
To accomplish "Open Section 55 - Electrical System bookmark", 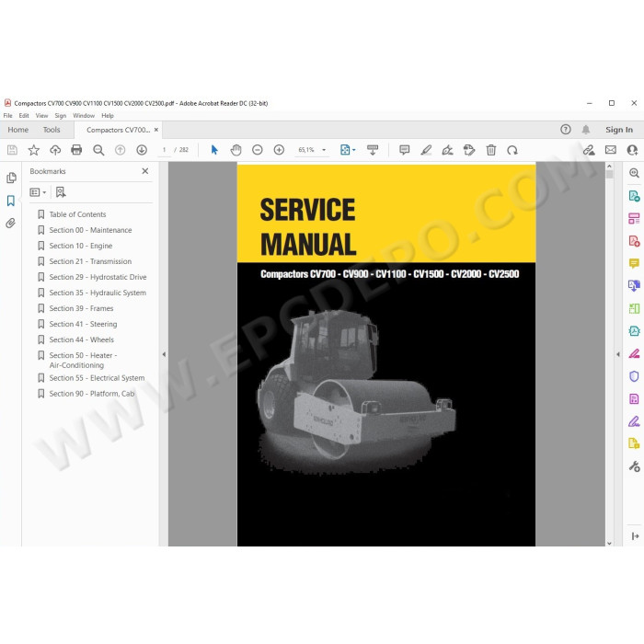I will click(97, 378).
